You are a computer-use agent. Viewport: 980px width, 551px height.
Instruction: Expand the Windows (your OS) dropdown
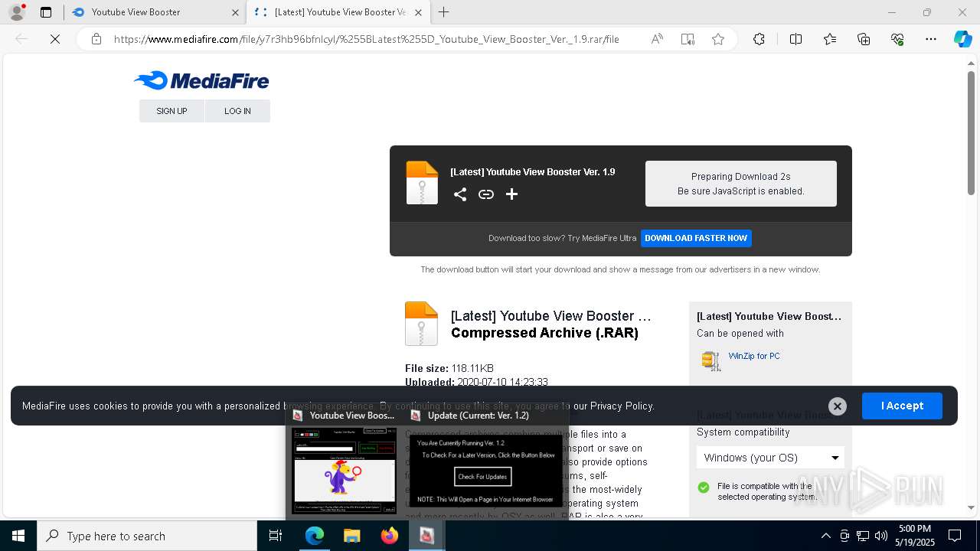pos(770,458)
